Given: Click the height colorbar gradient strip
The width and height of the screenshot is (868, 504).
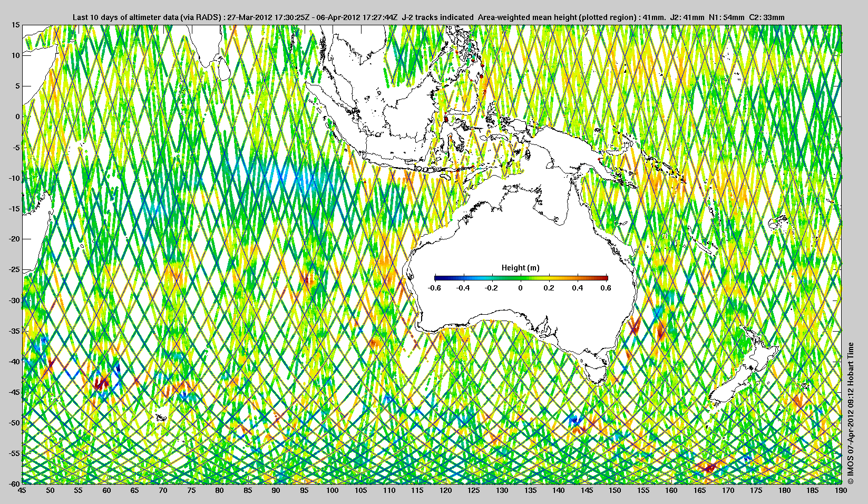Looking at the screenshot, I should [x=521, y=278].
